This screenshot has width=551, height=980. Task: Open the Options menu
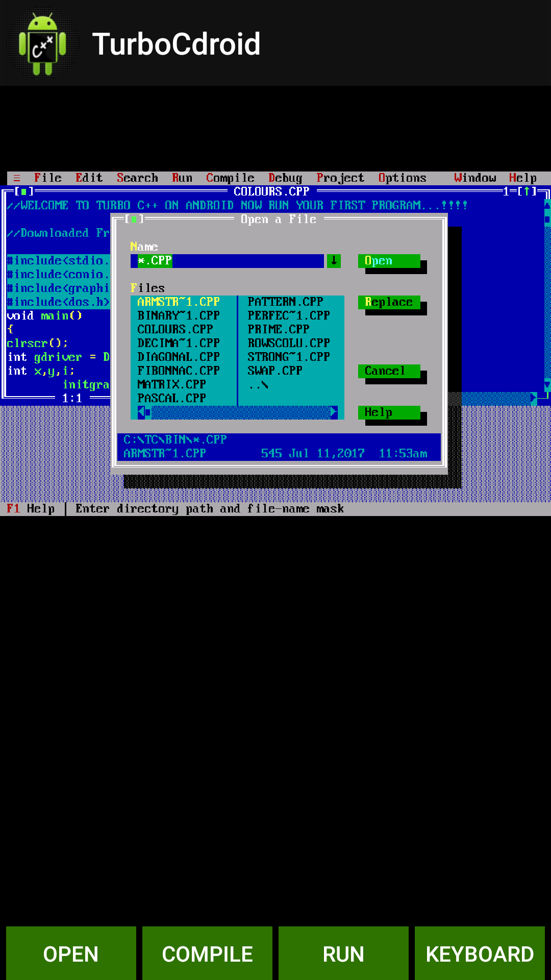(403, 178)
